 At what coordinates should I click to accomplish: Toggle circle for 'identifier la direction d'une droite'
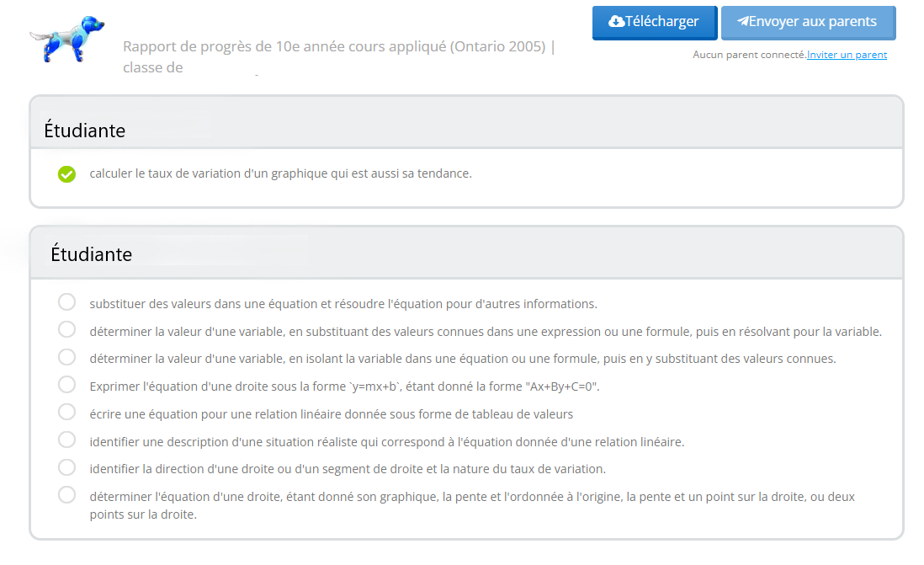[x=66, y=467]
